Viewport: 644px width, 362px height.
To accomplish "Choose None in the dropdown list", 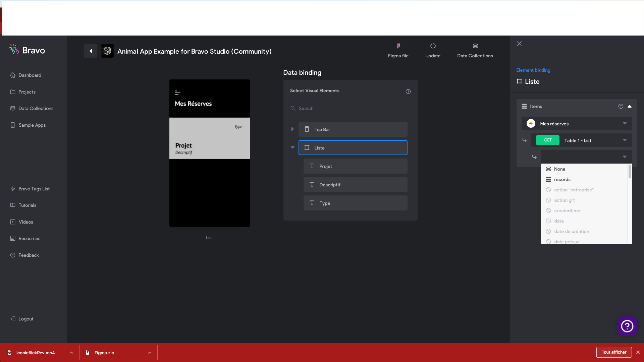I will coord(584,169).
